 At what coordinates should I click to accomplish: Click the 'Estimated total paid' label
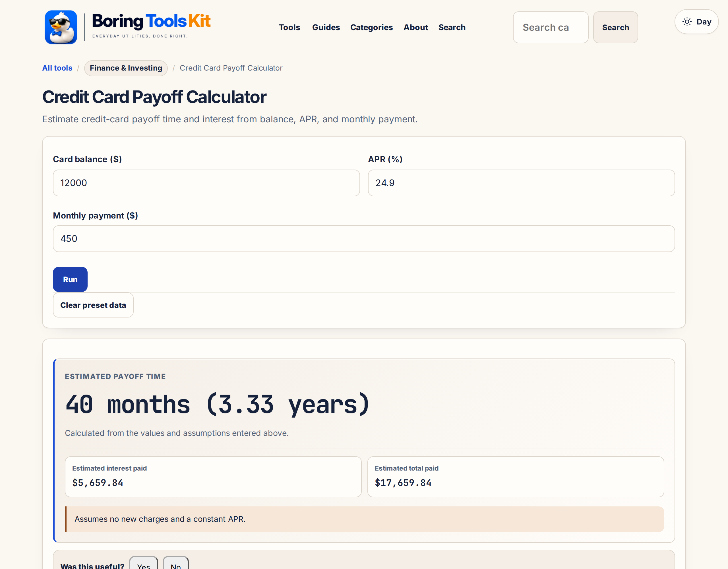tap(406, 468)
